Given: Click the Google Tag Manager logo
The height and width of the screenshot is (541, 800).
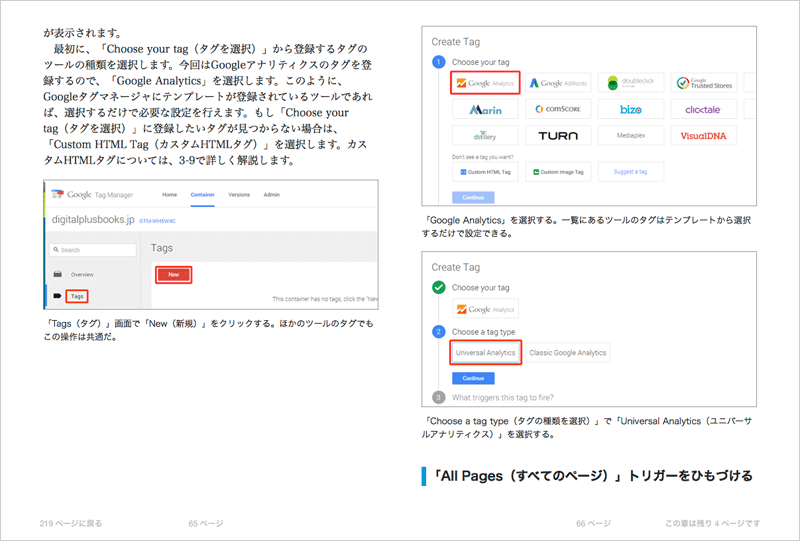Looking at the screenshot, I should 92,194.
